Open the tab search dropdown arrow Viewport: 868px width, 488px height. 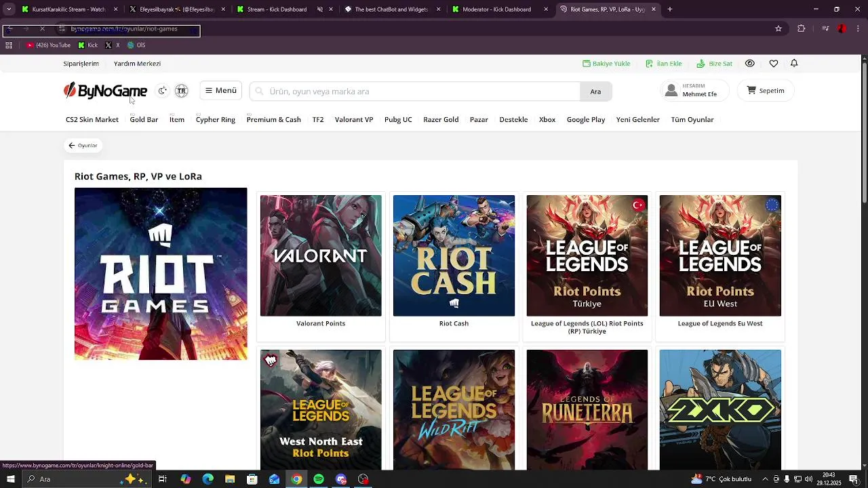pos(9,9)
